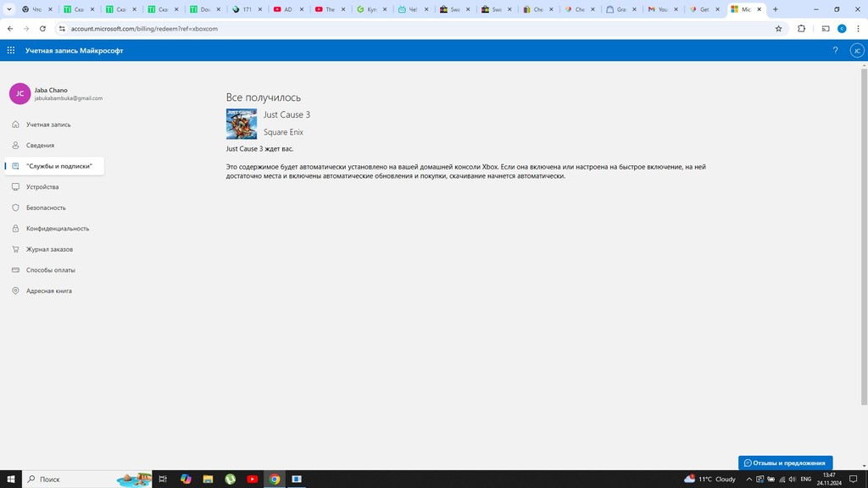This screenshot has width=868, height=488.
Task: Open the weather widget 11°C Cloudy
Action: click(709, 480)
